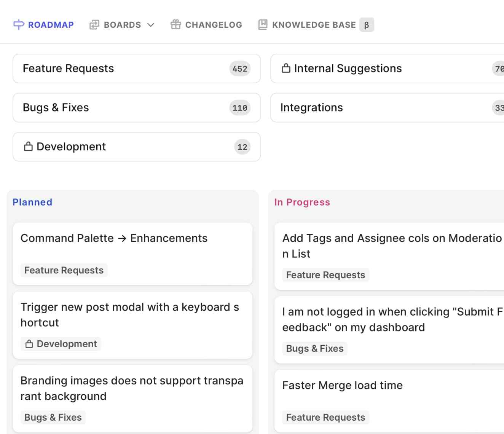Click the 452 count badge on Feature Requests
This screenshot has width=504, height=434.
[239, 69]
